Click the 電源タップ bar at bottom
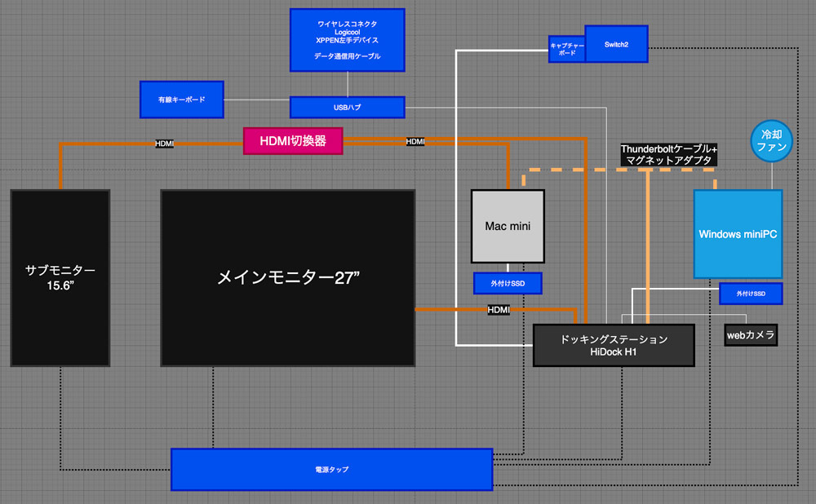This screenshot has height=504, width=816. (x=331, y=469)
